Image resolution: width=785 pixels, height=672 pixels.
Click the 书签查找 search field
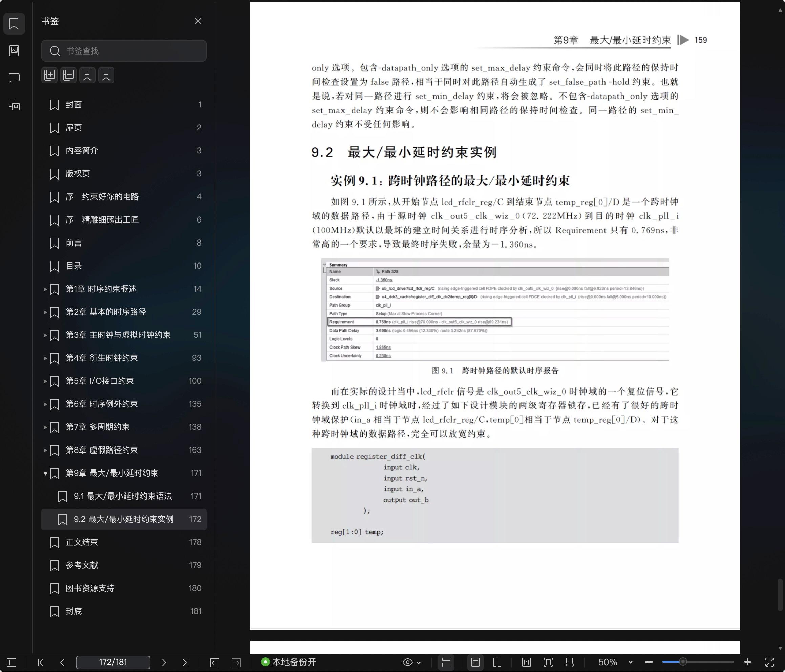coord(124,51)
